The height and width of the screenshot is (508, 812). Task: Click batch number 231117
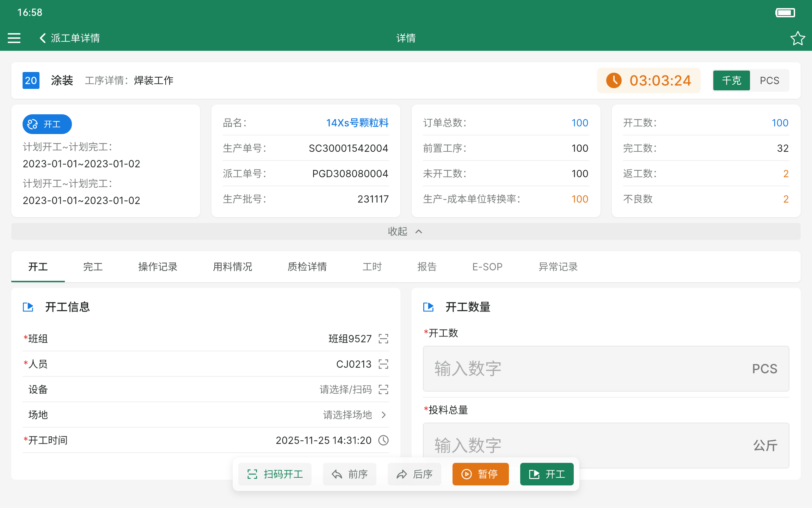[373, 199]
